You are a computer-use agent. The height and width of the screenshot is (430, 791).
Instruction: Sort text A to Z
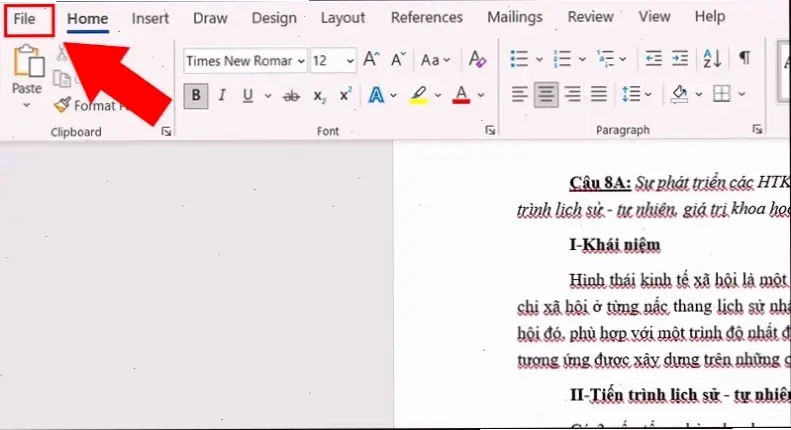point(712,59)
